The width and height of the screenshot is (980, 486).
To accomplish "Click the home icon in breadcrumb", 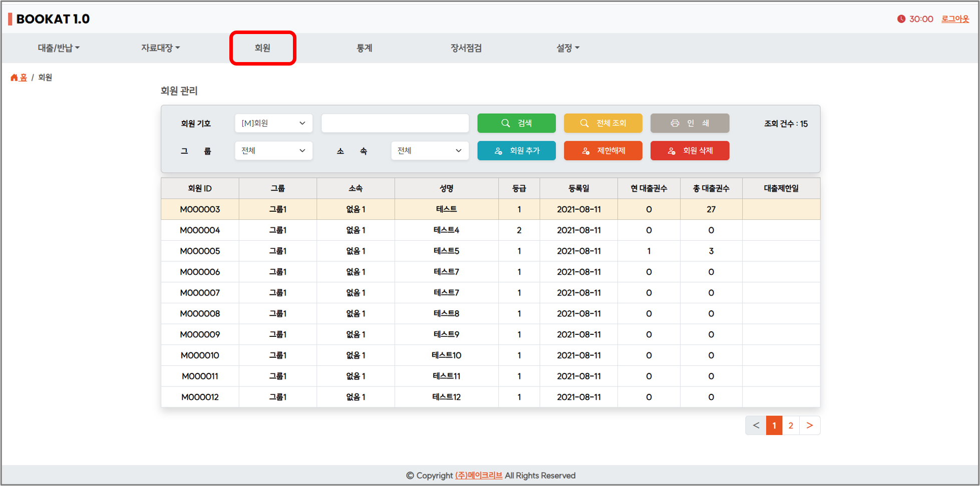I will pyautogui.click(x=15, y=78).
